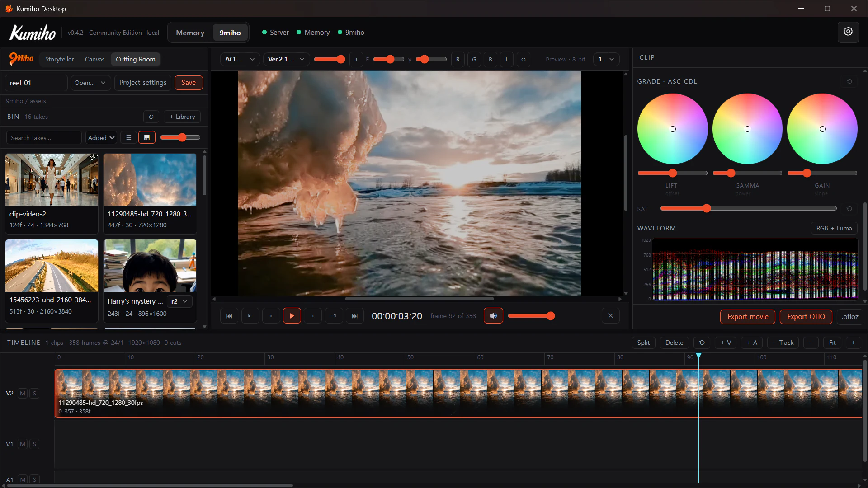Screen dimensions: 868x488
Task: Jump to last frame of timeline
Action: (x=355, y=316)
